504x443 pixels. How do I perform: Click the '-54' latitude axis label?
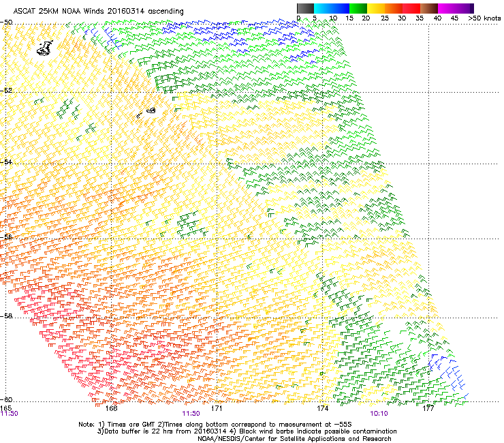[6, 162]
